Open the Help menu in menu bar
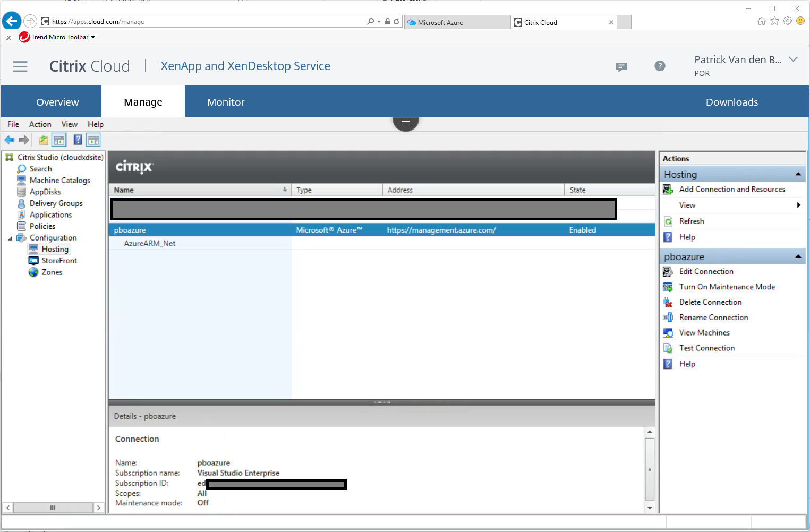 click(96, 124)
